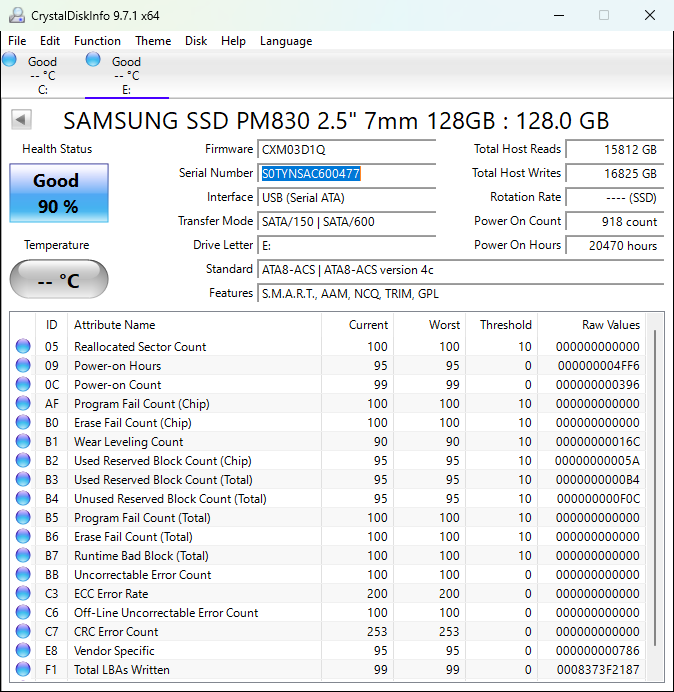
Task: Click the Health Status label
Action: pyautogui.click(x=57, y=149)
